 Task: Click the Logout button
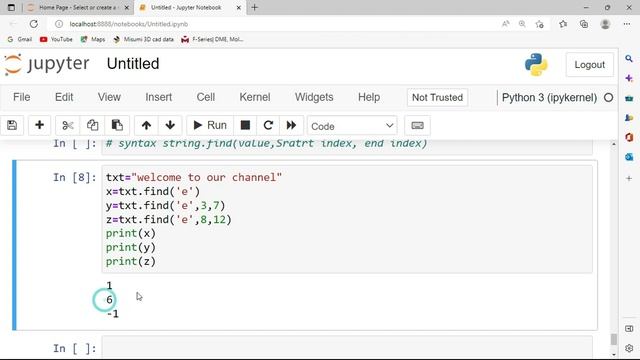[x=589, y=64]
